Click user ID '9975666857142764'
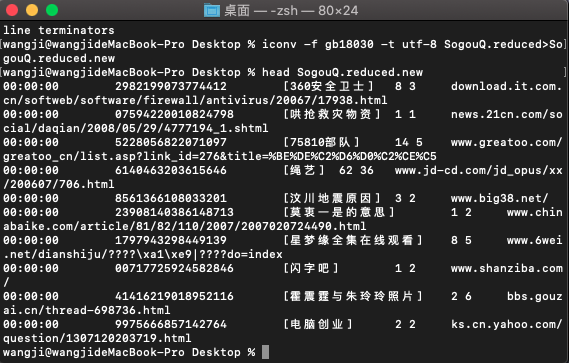 [x=171, y=324]
